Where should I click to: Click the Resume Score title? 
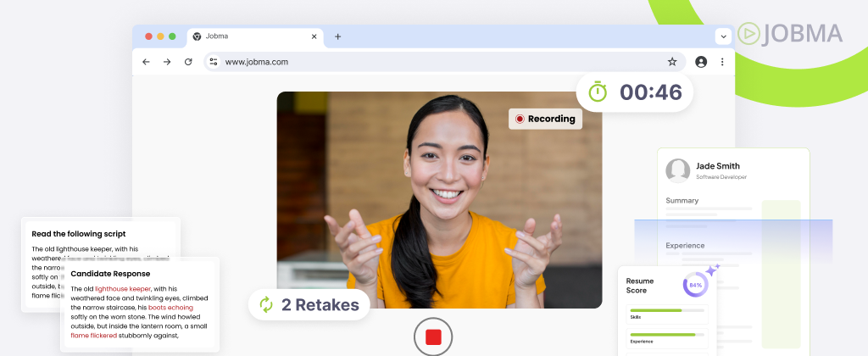coord(640,286)
